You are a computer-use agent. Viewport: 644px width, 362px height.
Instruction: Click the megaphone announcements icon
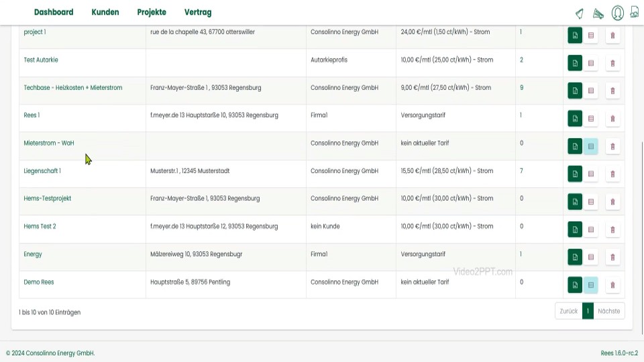point(598,13)
